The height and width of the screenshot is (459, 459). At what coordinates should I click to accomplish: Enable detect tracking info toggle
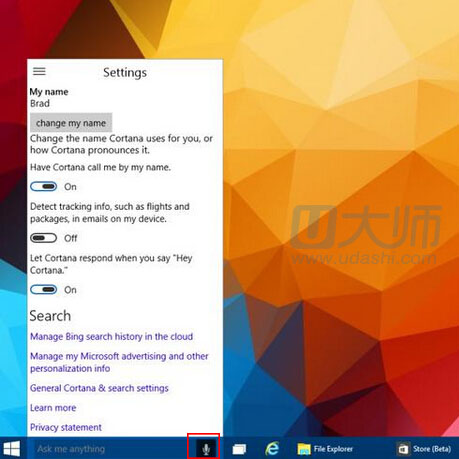(44, 238)
